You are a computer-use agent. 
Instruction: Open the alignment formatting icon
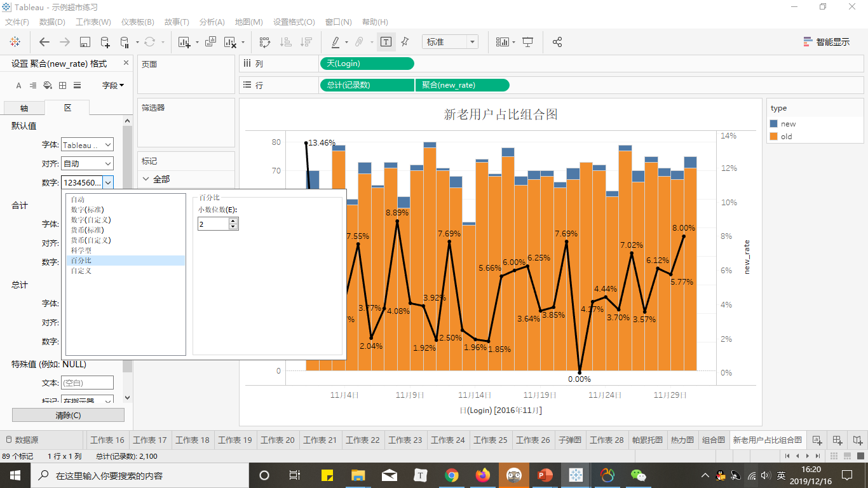[33, 85]
